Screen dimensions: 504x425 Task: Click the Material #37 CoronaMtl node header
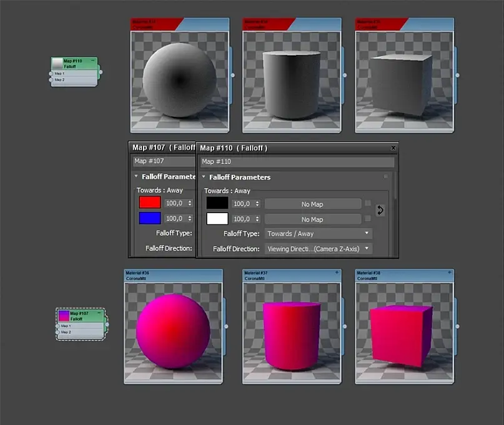(x=292, y=276)
